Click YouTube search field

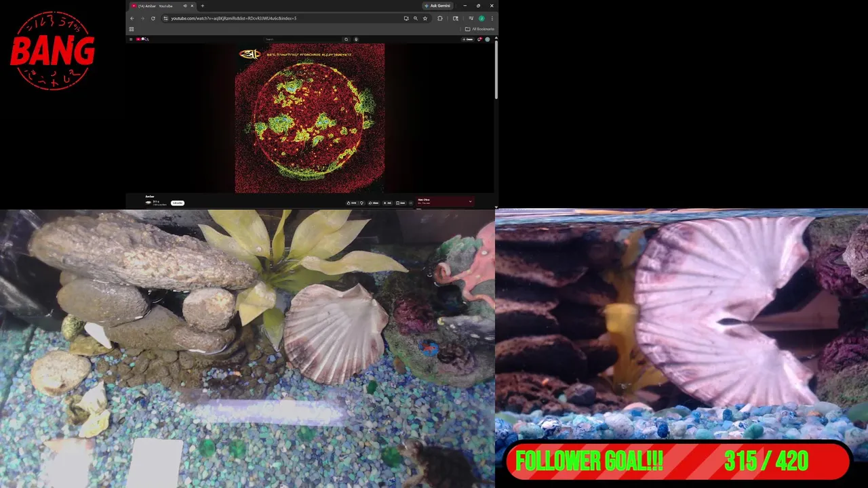pos(303,39)
